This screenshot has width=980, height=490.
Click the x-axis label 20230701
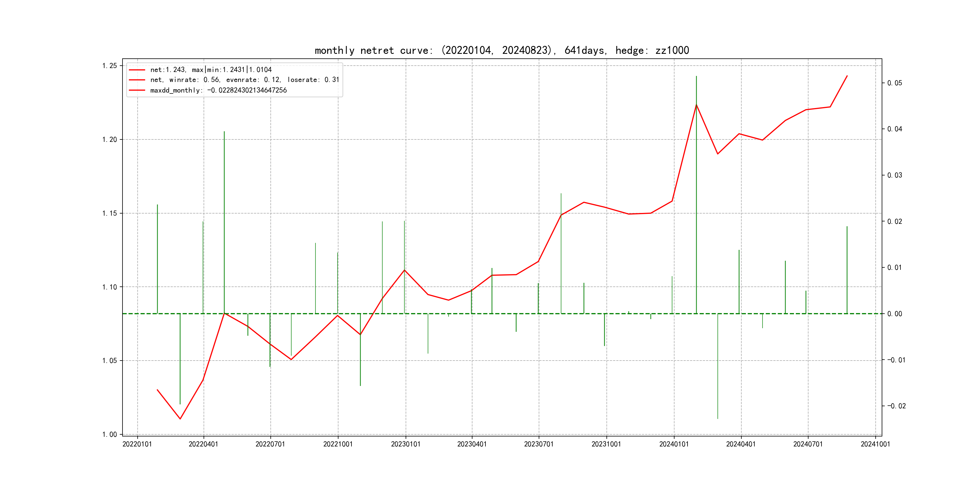pyautogui.click(x=539, y=444)
